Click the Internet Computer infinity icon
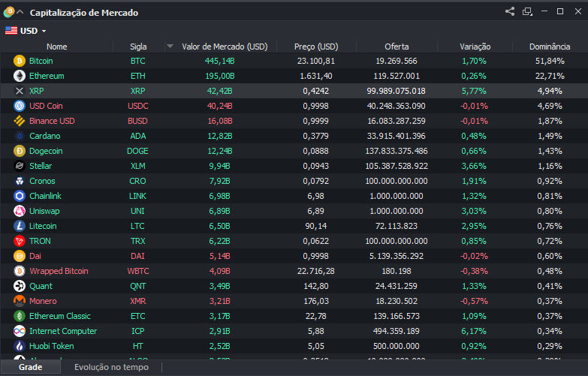This screenshot has height=376, width=588. (20, 331)
